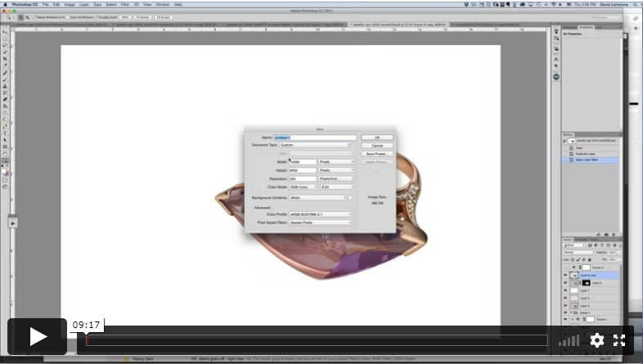Select the Type tool
Image resolution: width=643 pixels, height=364 pixels.
coord(6,133)
